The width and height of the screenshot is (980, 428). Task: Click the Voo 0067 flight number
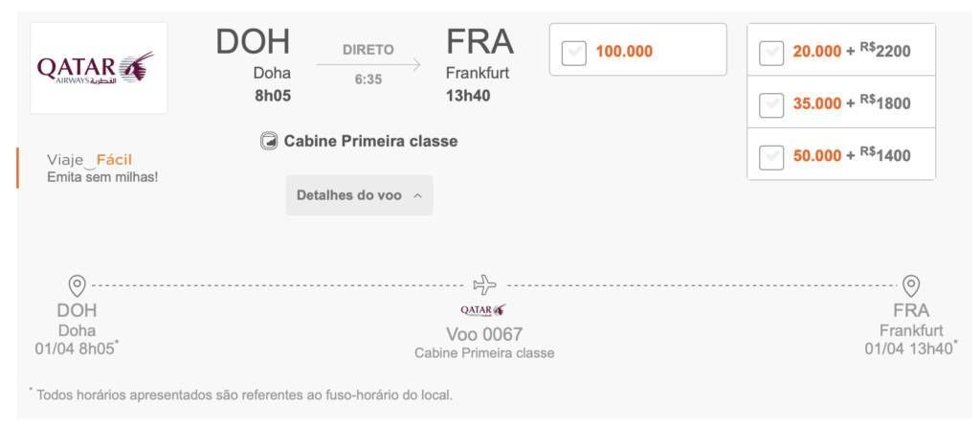(484, 334)
